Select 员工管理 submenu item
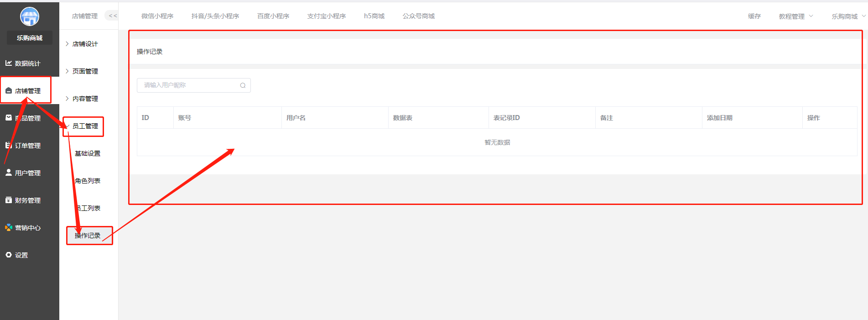 (85, 126)
